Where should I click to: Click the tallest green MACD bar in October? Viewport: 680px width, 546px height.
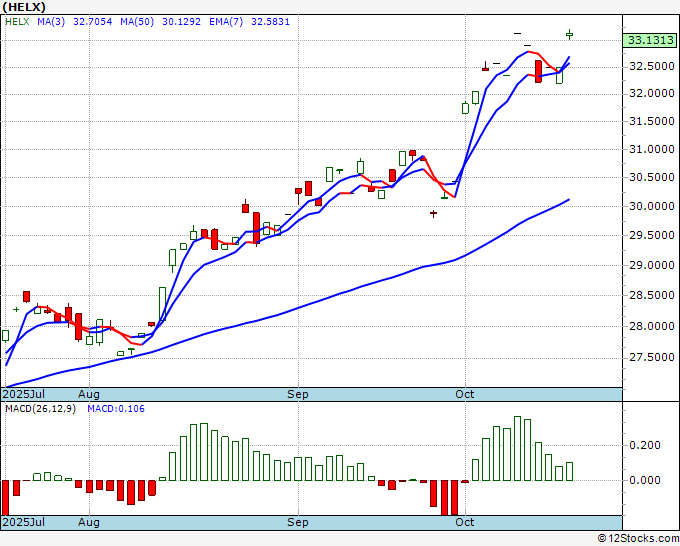(517, 448)
